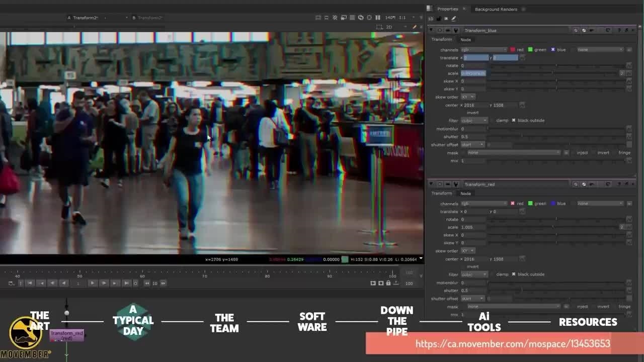The image size is (644, 362).
Task: Toggle black outside in Transform_blue
Action: [514, 121]
